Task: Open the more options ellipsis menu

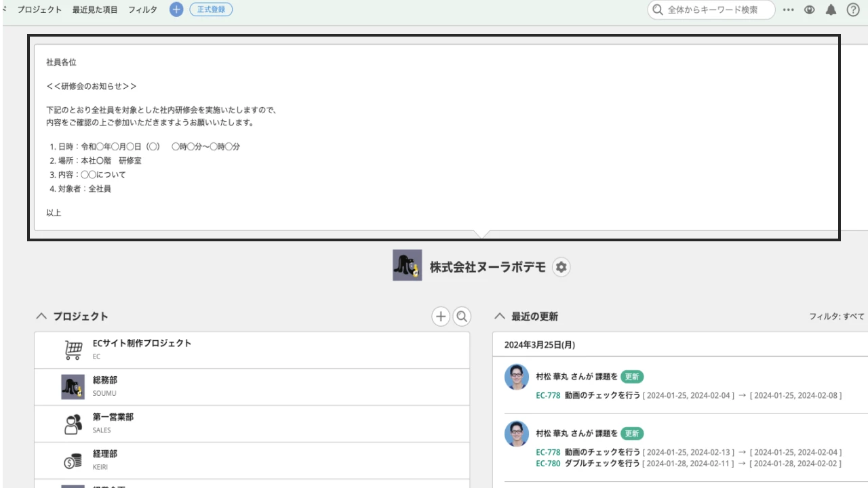Action: [788, 9]
